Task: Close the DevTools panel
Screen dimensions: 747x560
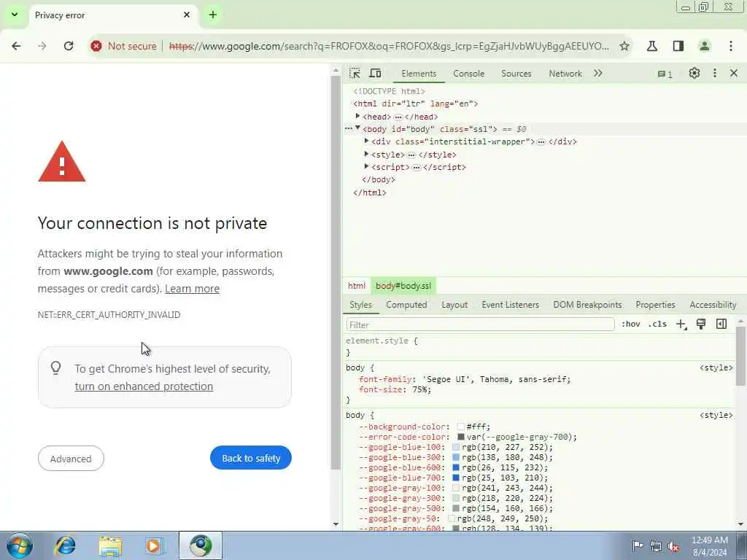Action: 734,74
